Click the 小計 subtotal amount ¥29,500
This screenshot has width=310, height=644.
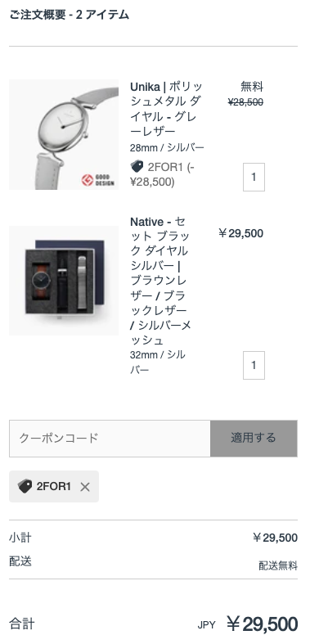[x=275, y=538]
